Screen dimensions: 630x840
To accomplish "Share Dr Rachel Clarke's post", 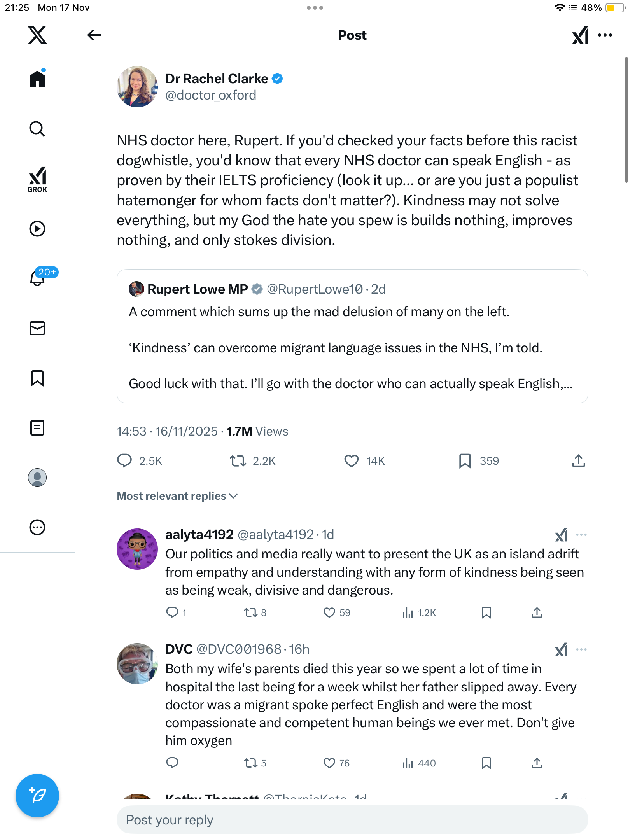I will tap(579, 461).
